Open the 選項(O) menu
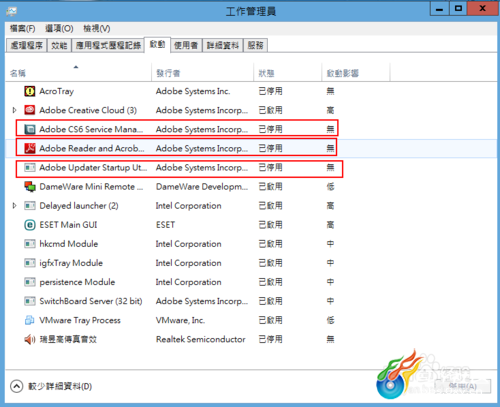This screenshot has width=500, height=407. [x=59, y=29]
